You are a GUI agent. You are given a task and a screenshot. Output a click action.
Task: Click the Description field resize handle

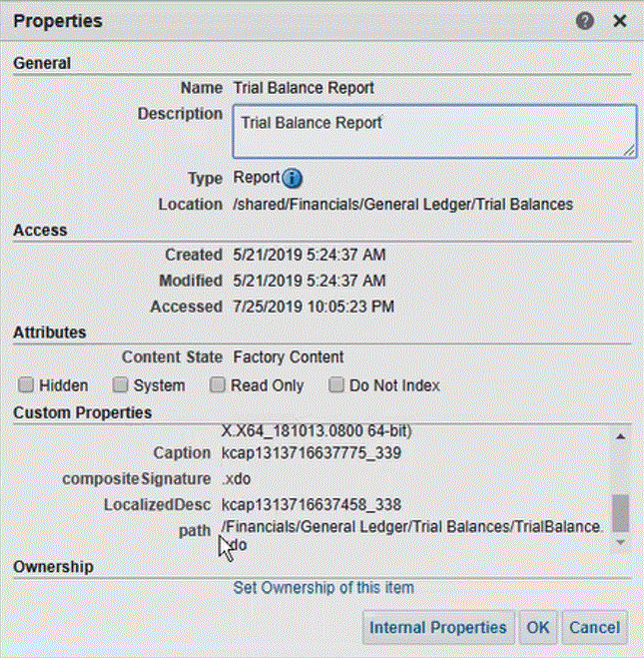[629, 150]
